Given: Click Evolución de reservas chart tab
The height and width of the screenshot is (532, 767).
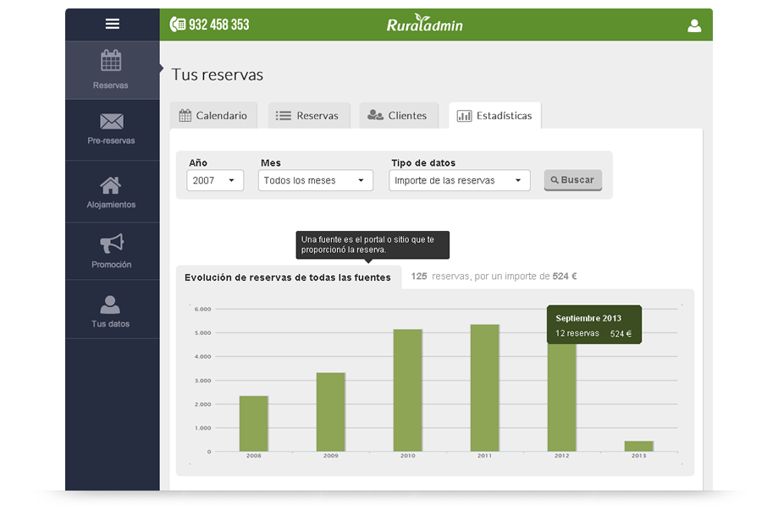Looking at the screenshot, I should point(288,277).
